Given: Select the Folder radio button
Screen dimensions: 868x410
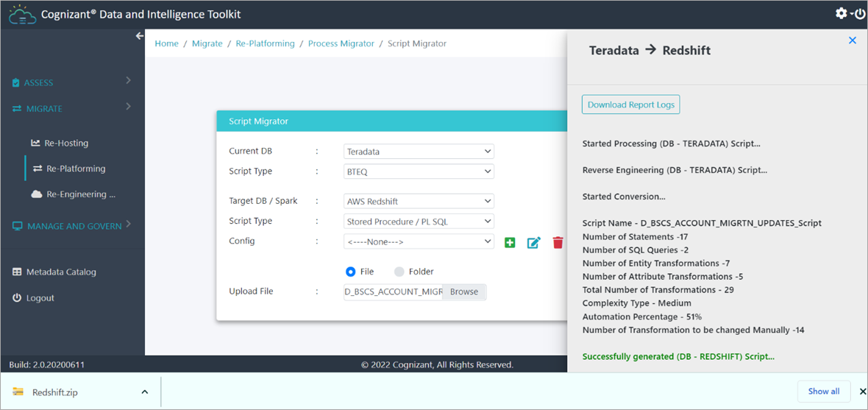Looking at the screenshot, I should point(399,272).
